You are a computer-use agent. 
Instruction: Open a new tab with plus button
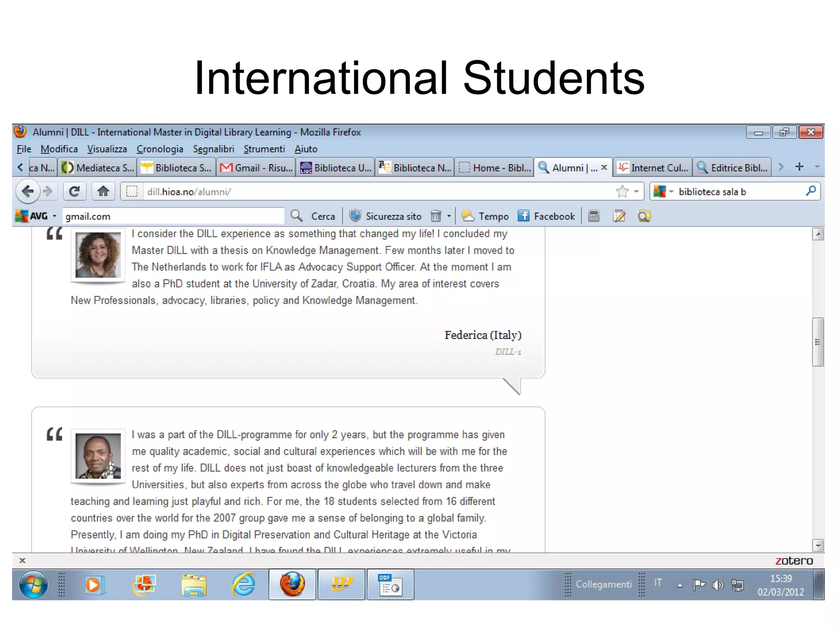(799, 167)
